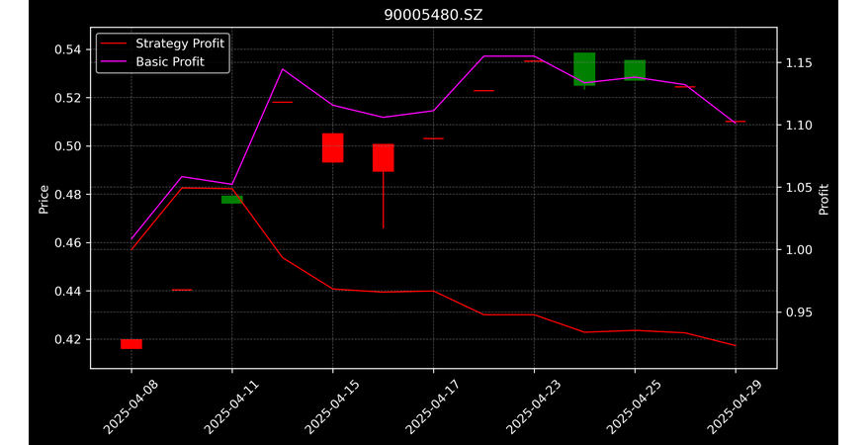The width and height of the screenshot is (868, 445).
Task: Click the Price axis label
Action: pyautogui.click(x=44, y=200)
